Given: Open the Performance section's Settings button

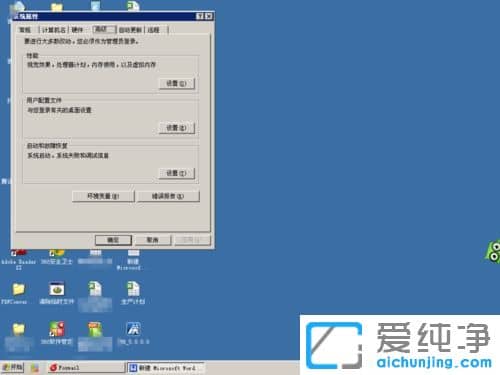Looking at the screenshot, I should point(177,83).
